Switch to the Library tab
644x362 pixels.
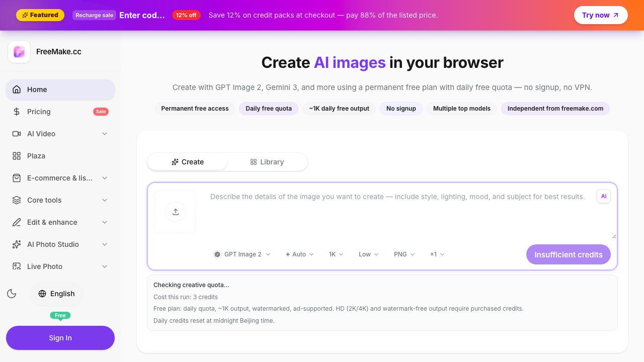tap(267, 162)
